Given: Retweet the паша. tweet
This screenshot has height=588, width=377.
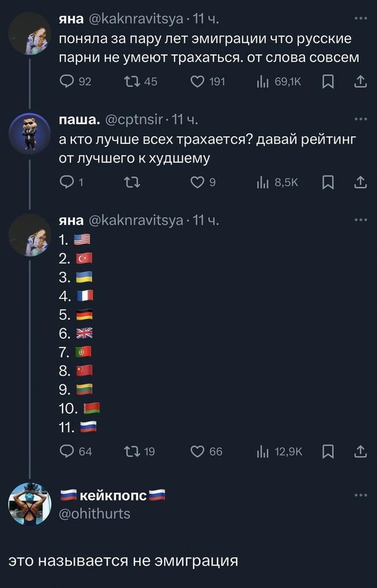Looking at the screenshot, I should tap(132, 183).
